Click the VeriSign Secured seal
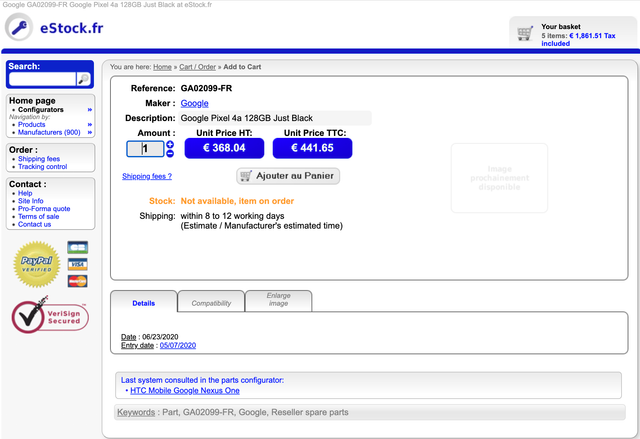This screenshot has width=640, height=439. [x=50, y=315]
